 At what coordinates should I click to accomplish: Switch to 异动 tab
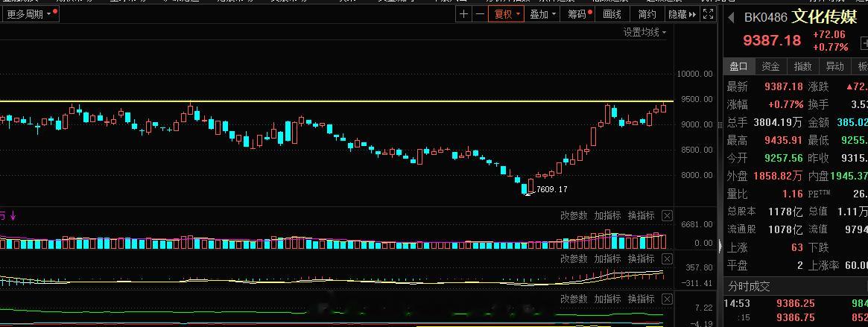[x=834, y=66]
